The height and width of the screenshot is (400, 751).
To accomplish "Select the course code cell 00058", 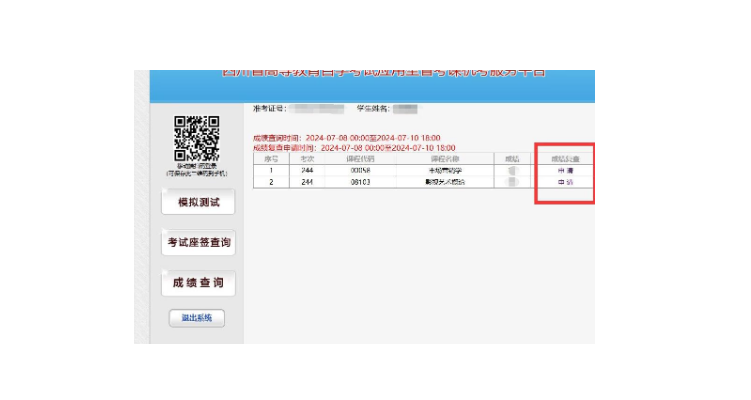I will tap(361, 171).
